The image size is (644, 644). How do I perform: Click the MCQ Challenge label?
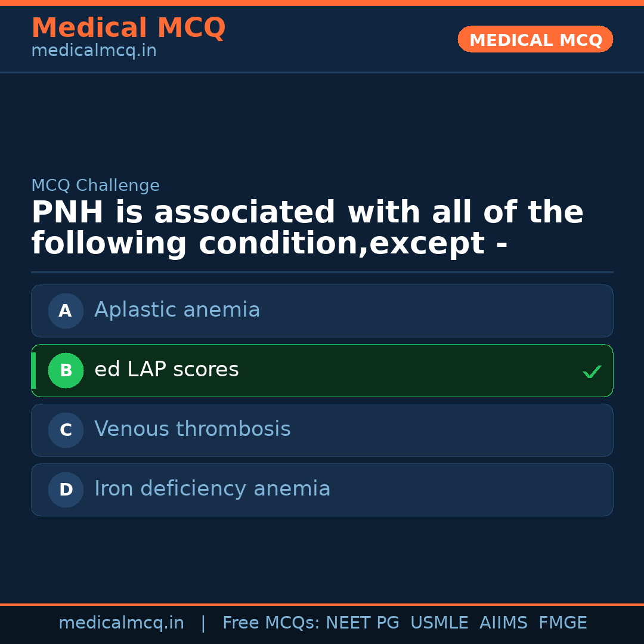click(x=95, y=185)
